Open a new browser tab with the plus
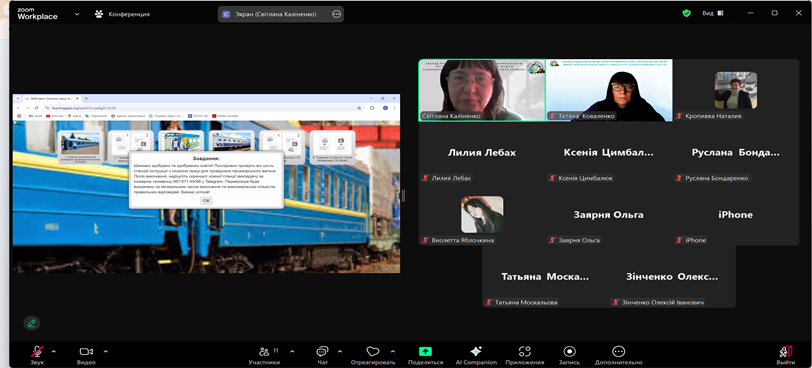 pyautogui.click(x=86, y=98)
